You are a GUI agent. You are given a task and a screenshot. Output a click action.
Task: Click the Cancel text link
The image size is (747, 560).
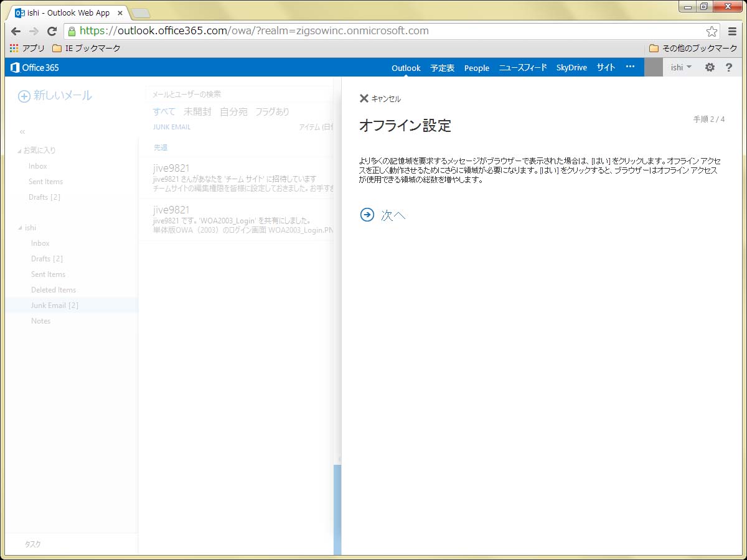click(386, 99)
